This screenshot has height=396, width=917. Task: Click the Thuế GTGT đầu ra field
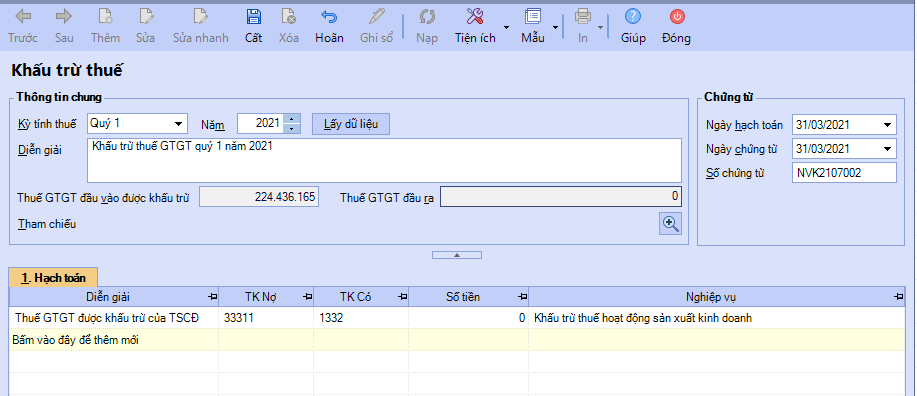point(561,197)
